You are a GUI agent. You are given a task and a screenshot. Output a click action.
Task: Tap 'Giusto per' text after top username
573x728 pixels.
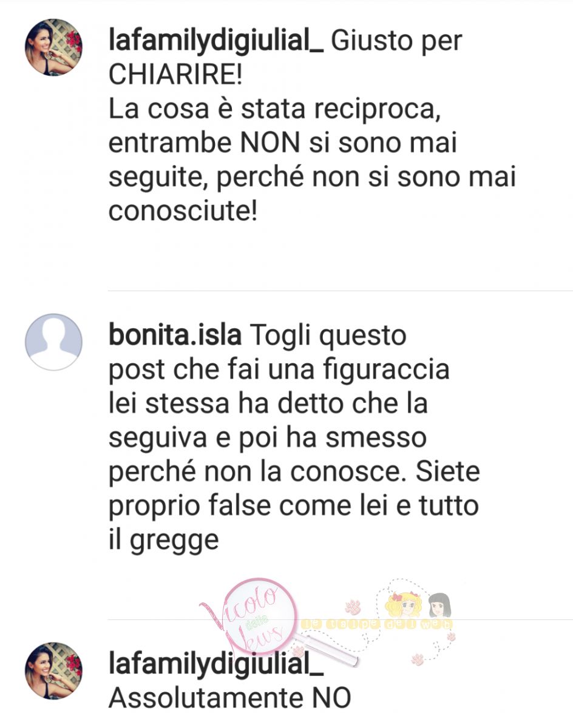pyautogui.click(x=397, y=42)
